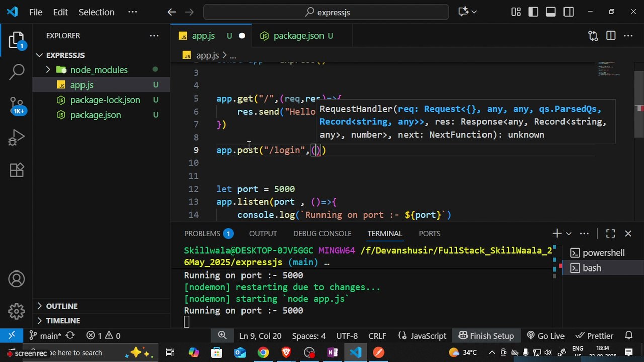Close the terminal panel
The image size is (644, 362).
628,233
